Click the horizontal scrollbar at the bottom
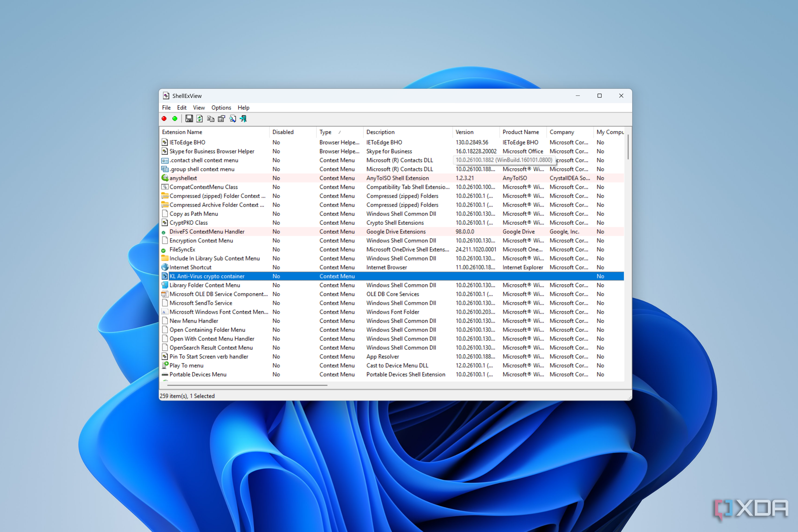 click(247, 385)
